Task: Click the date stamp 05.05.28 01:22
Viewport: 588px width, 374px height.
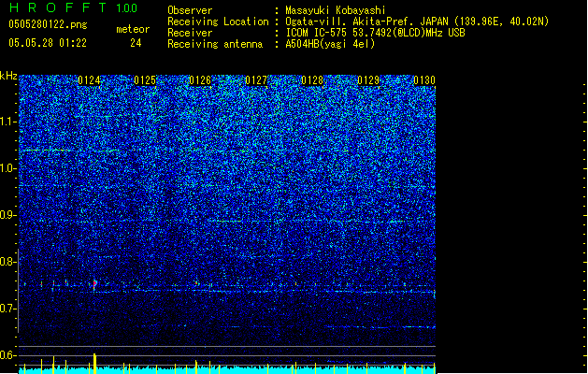Action: 48,43
